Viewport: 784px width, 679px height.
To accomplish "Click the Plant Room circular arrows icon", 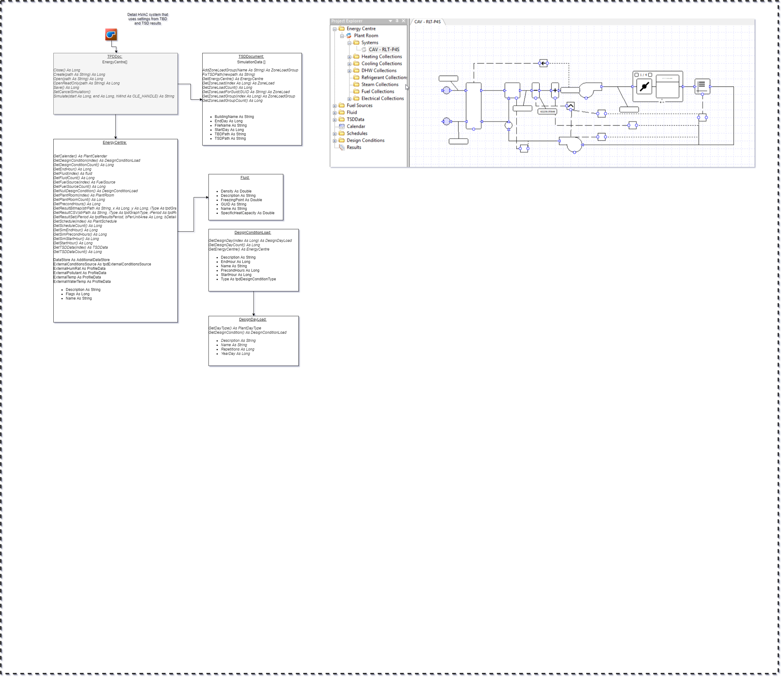I will 349,36.
